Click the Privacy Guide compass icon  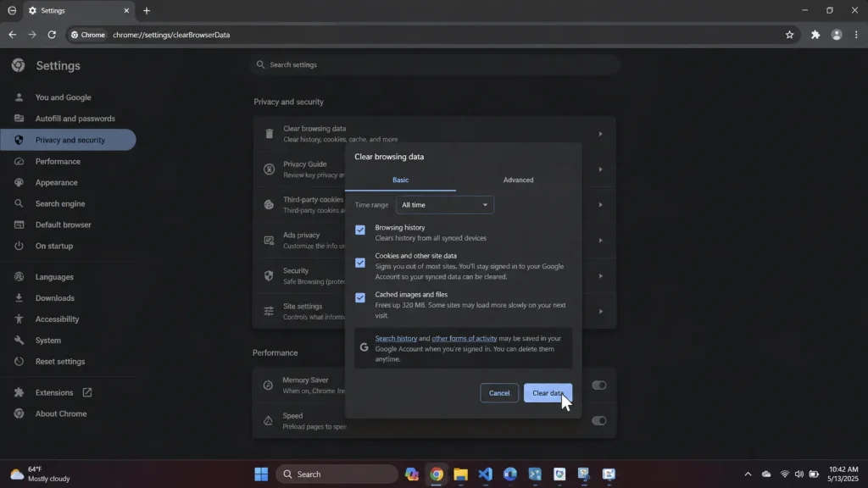tap(269, 169)
